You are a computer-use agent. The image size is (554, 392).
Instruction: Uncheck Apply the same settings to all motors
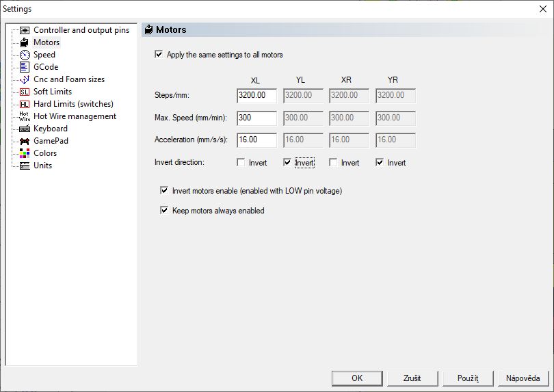pos(159,55)
